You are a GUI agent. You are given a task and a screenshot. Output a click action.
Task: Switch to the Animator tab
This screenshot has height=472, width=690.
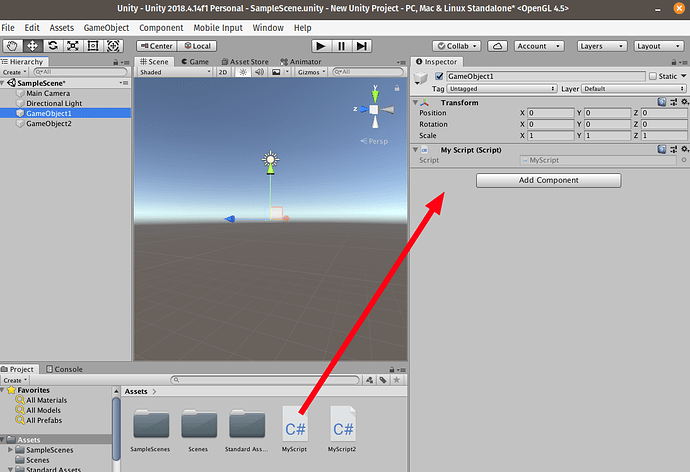(x=301, y=62)
